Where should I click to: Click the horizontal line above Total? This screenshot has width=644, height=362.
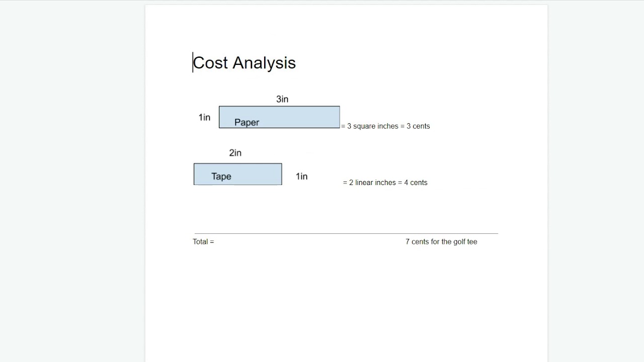[x=346, y=233]
